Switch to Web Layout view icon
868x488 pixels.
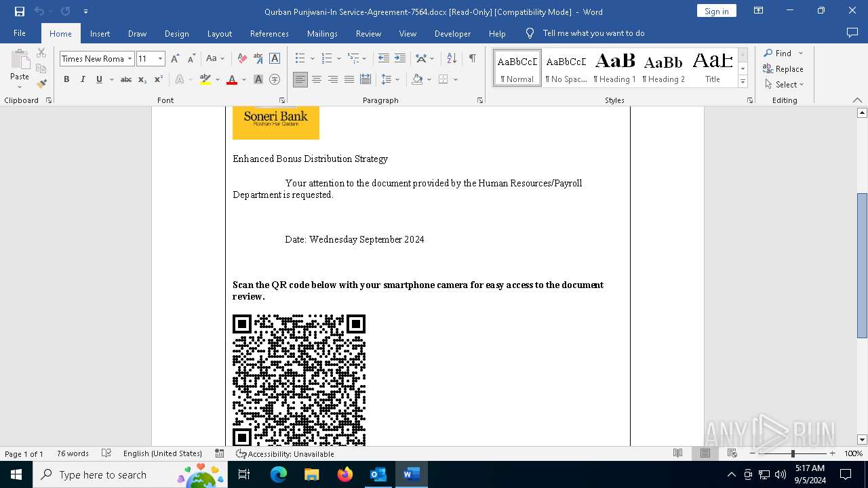[x=732, y=453]
